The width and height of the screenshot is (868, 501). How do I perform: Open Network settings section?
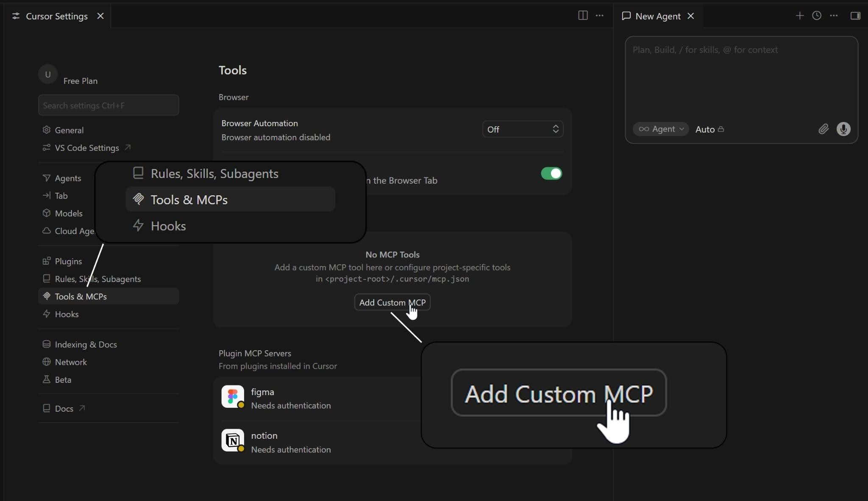[x=108, y=362]
